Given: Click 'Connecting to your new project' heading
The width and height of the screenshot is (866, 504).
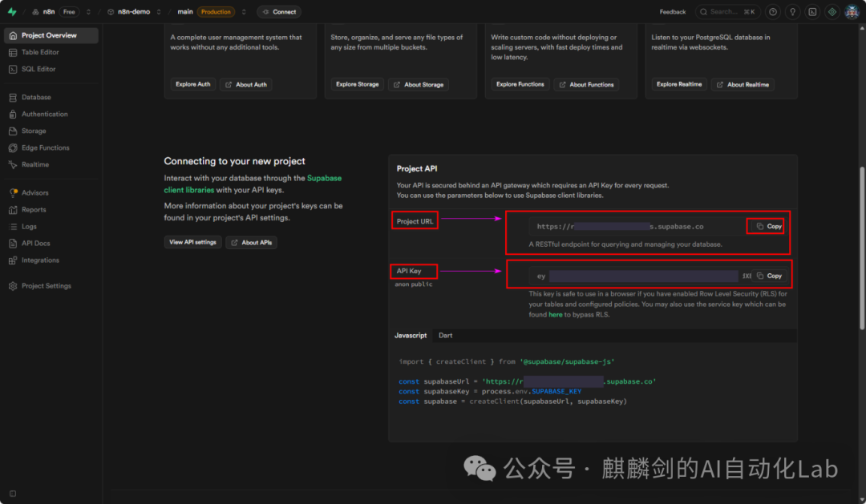Looking at the screenshot, I should [234, 161].
